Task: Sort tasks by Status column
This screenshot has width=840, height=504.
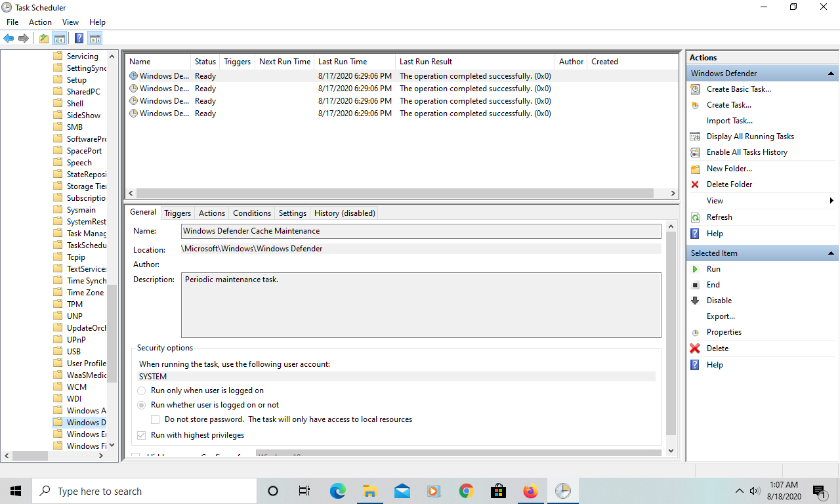Action: pos(205,62)
